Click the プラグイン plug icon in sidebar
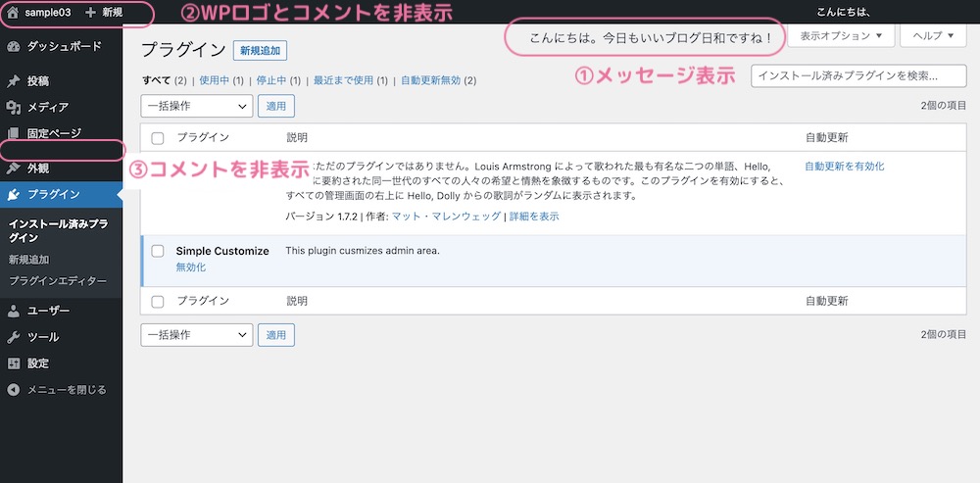 pos(14,194)
